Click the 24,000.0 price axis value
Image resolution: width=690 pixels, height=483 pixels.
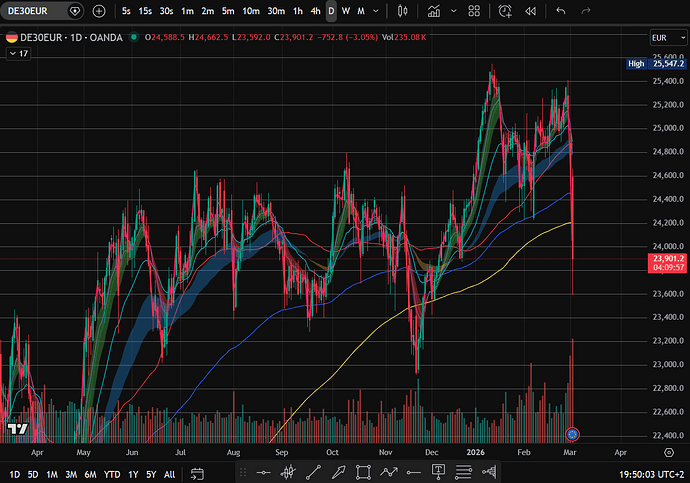point(668,246)
